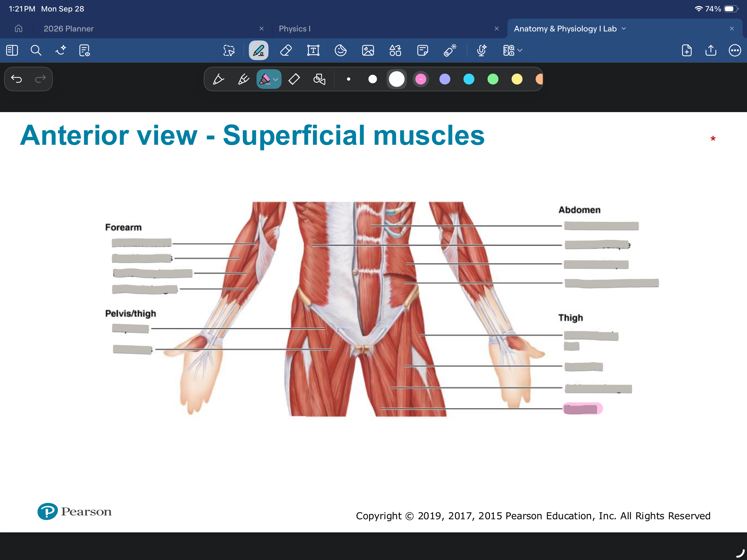Image resolution: width=747 pixels, height=560 pixels.
Task: Open the search magnifier
Action: click(36, 51)
